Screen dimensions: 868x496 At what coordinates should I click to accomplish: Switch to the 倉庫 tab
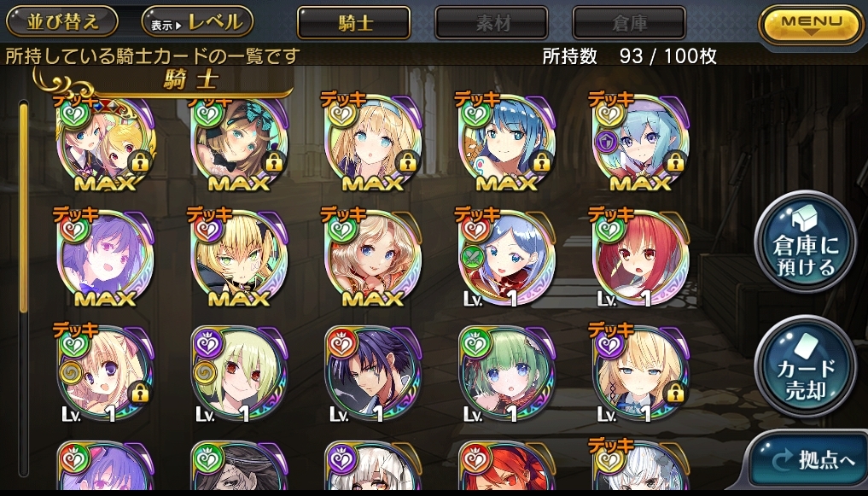tap(629, 23)
